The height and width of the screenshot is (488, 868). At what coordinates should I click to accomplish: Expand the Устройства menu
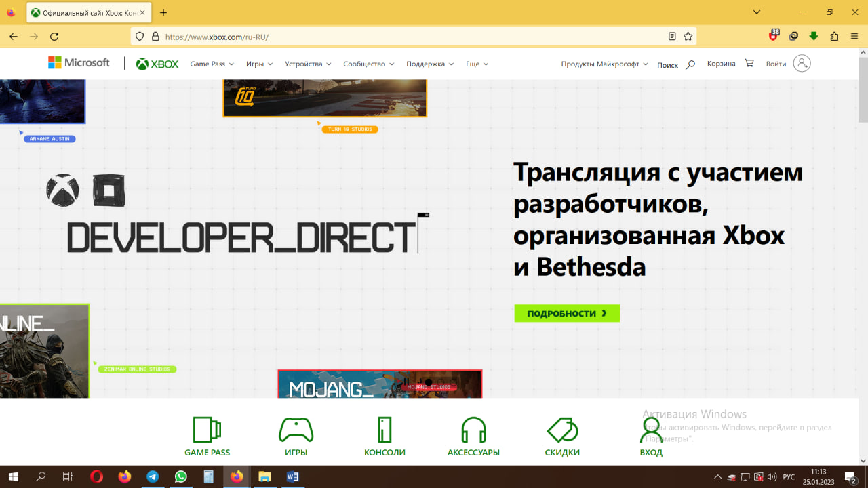(x=308, y=64)
